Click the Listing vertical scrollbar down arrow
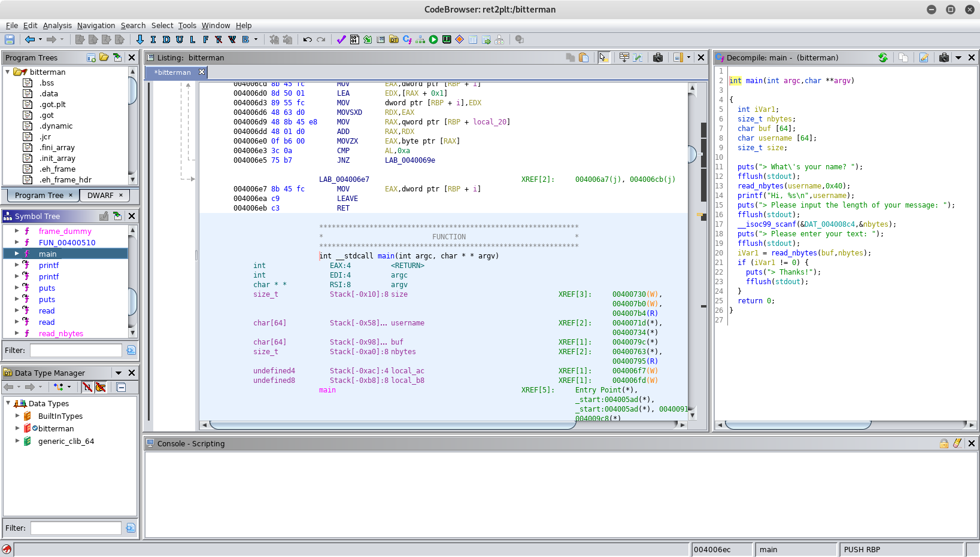The height and width of the screenshot is (557, 980). (692, 415)
